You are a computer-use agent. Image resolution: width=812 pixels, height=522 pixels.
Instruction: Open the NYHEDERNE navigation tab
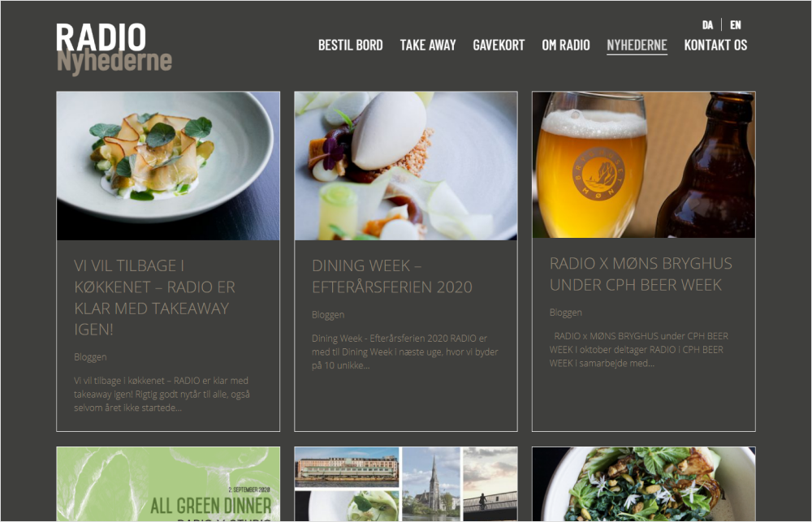click(637, 45)
